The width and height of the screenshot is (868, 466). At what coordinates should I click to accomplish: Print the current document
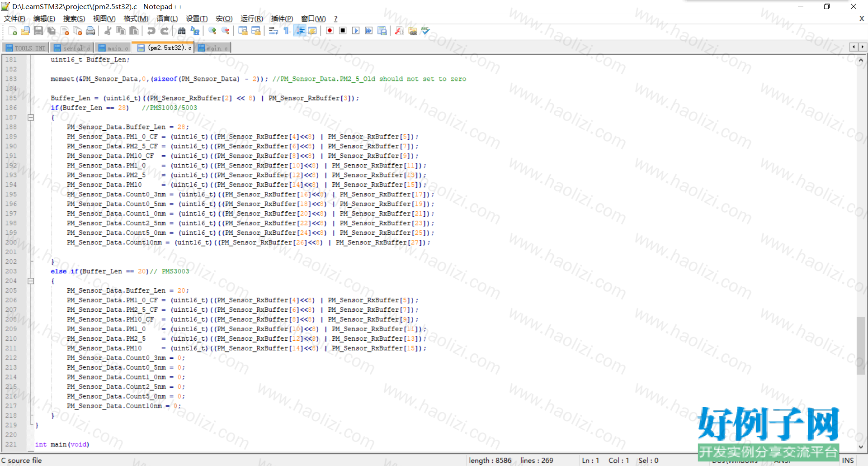tap(91, 31)
